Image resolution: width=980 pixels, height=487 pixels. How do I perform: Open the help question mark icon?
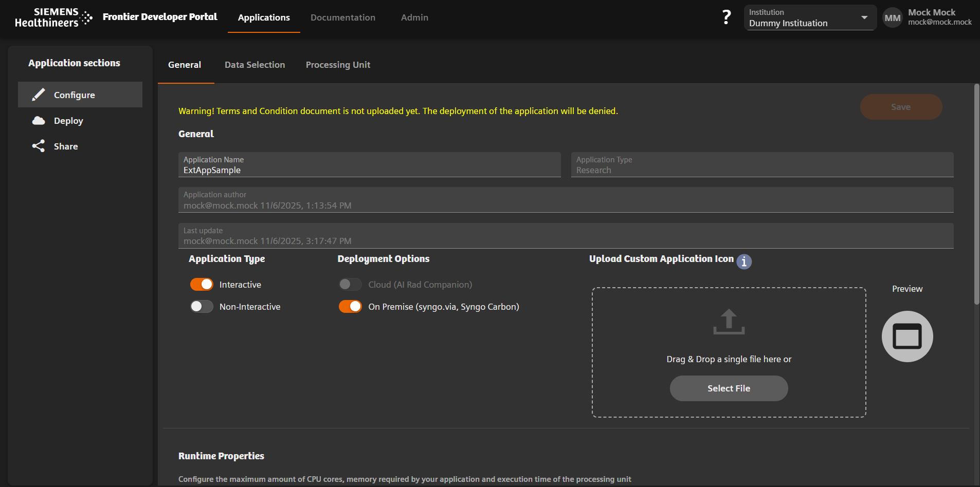725,17
